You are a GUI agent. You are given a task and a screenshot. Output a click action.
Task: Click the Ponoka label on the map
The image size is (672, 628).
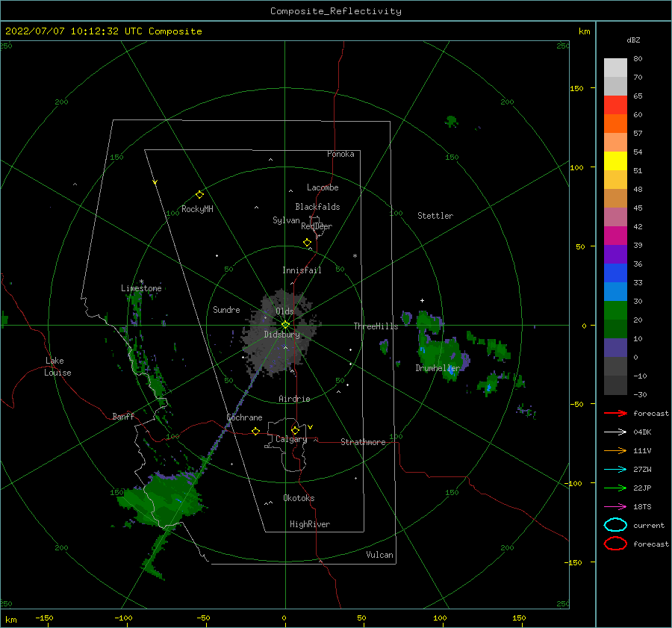pos(340,154)
